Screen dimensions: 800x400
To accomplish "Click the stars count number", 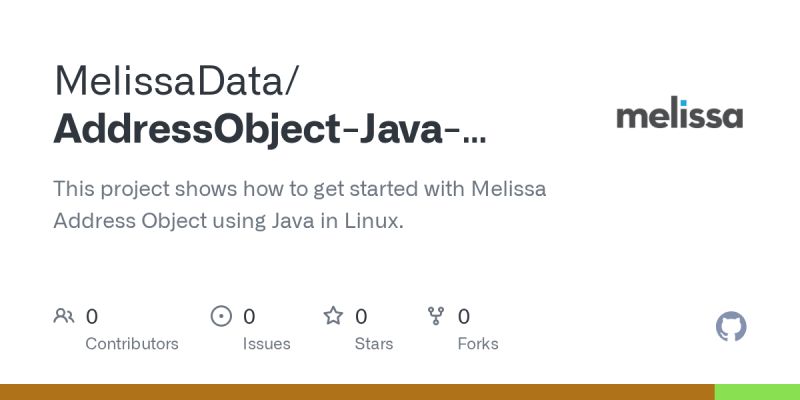I will 361,317.
